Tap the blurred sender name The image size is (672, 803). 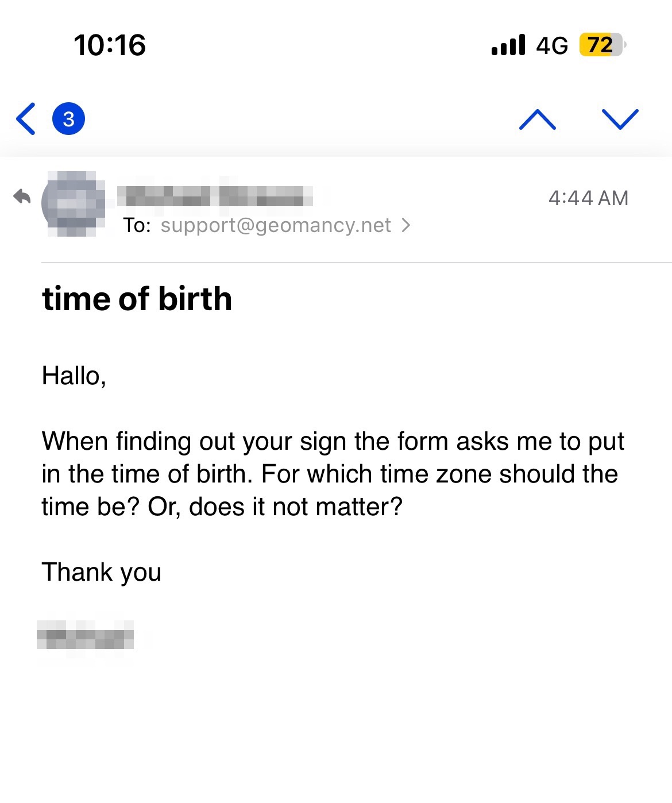[x=215, y=196]
